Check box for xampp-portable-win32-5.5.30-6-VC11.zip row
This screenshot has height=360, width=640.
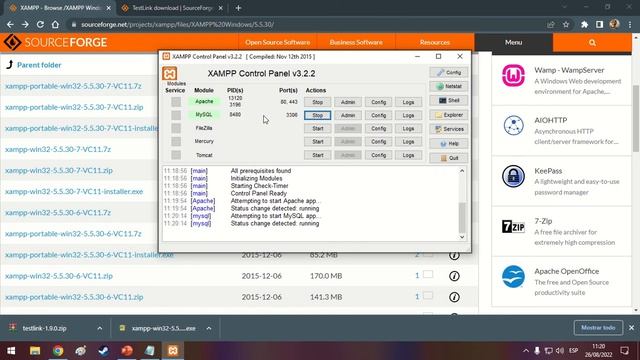tap(428, 296)
